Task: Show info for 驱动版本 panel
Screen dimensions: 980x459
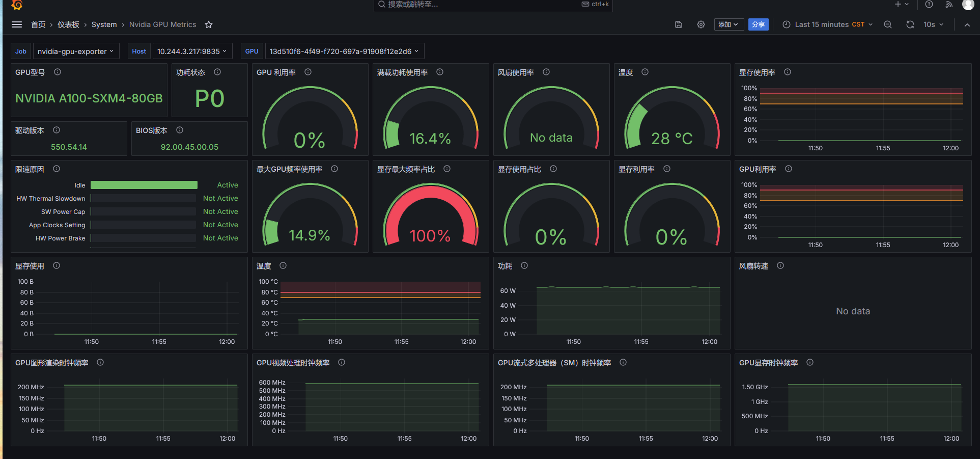Action: pos(57,130)
